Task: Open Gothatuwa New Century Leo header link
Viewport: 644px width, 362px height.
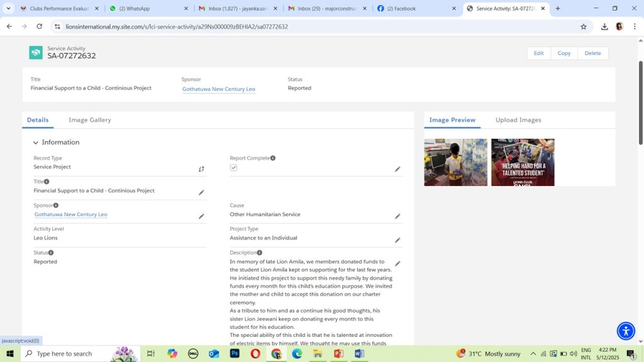Action: pyautogui.click(x=218, y=89)
